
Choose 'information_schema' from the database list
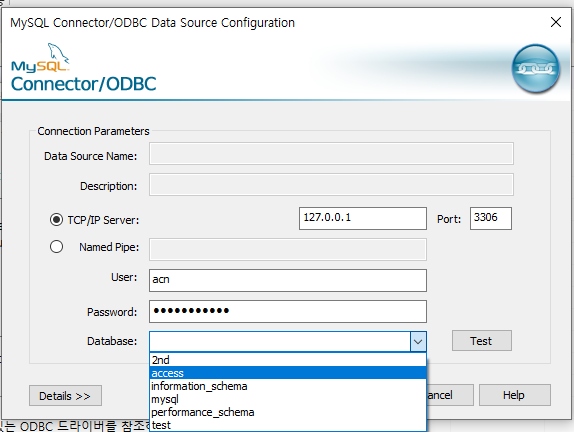click(288, 386)
